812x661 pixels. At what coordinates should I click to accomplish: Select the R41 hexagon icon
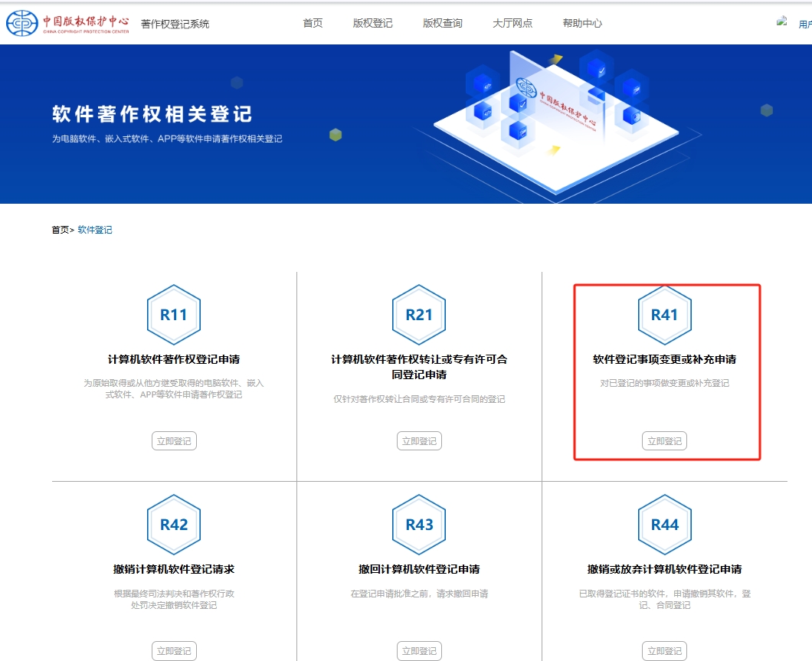tap(664, 315)
